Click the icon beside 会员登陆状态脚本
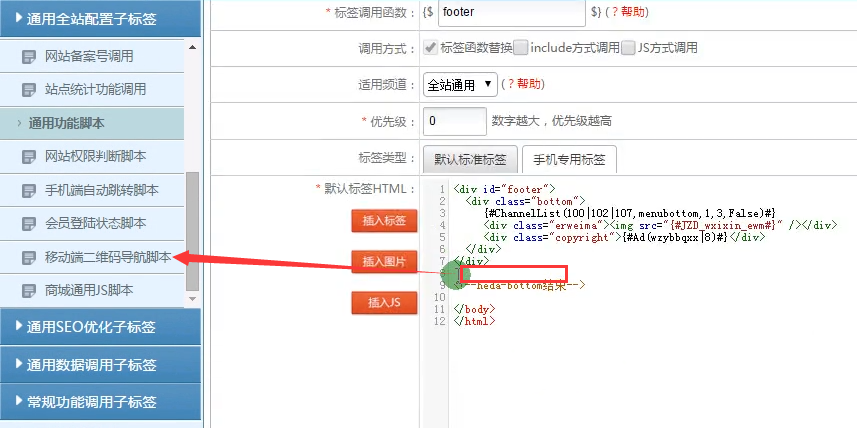The width and height of the screenshot is (857, 428). [29, 223]
